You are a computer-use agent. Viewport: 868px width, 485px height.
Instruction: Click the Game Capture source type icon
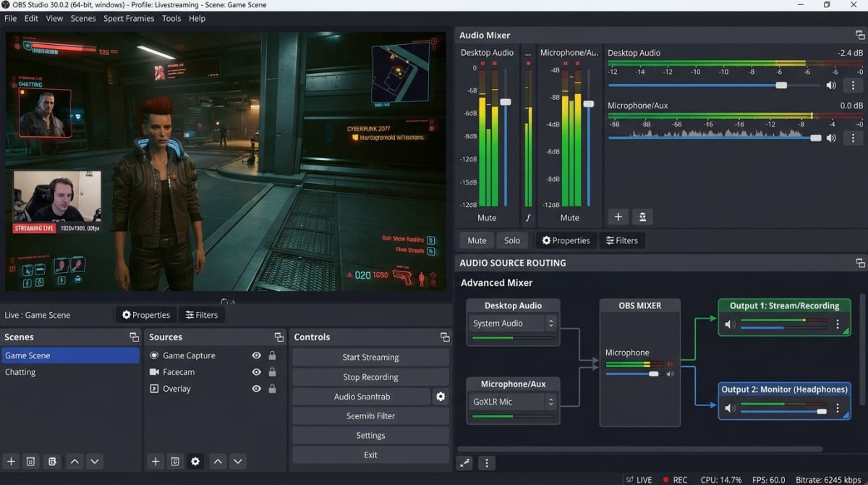(x=154, y=355)
